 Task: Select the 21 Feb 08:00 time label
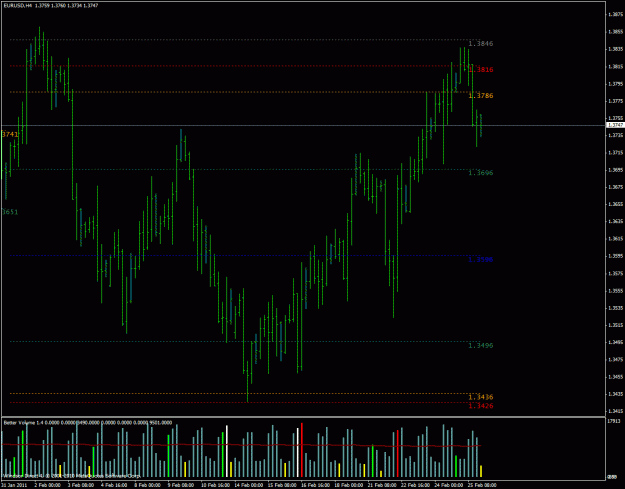point(382,485)
